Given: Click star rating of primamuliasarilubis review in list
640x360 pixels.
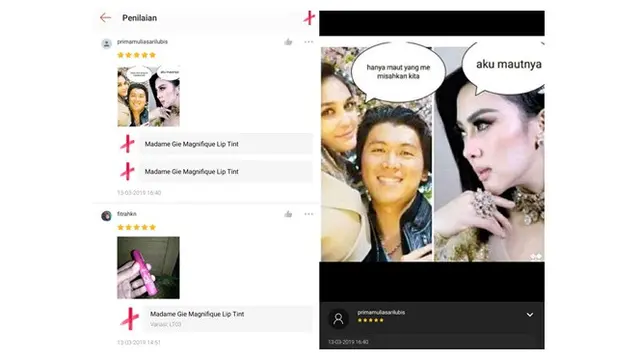Looking at the screenshot, I should (137, 55).
